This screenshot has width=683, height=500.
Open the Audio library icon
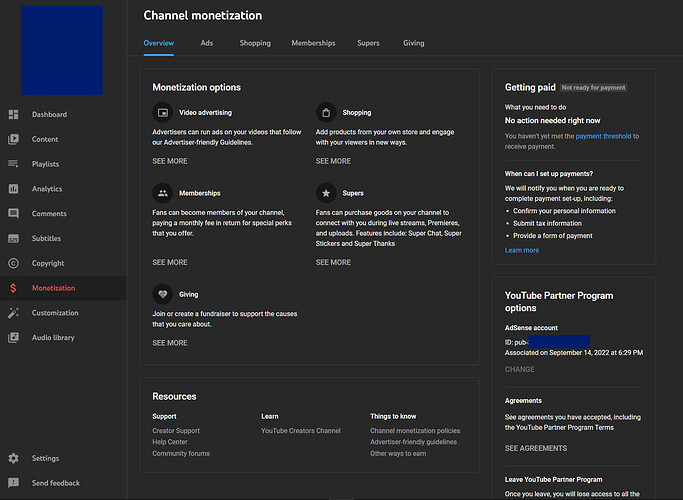tap(13, 338)
